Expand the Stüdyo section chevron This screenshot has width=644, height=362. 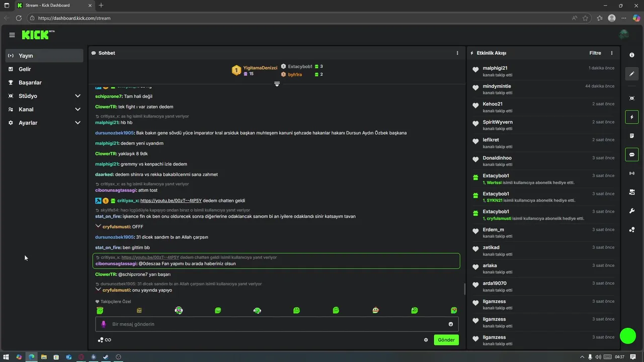pyautogui.click(x=77, y=96)
